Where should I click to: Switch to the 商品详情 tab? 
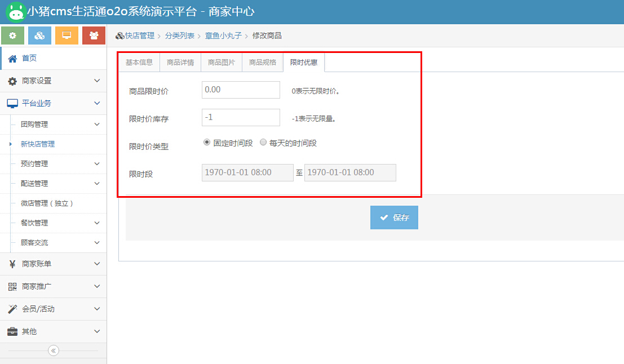pos(180,63)
